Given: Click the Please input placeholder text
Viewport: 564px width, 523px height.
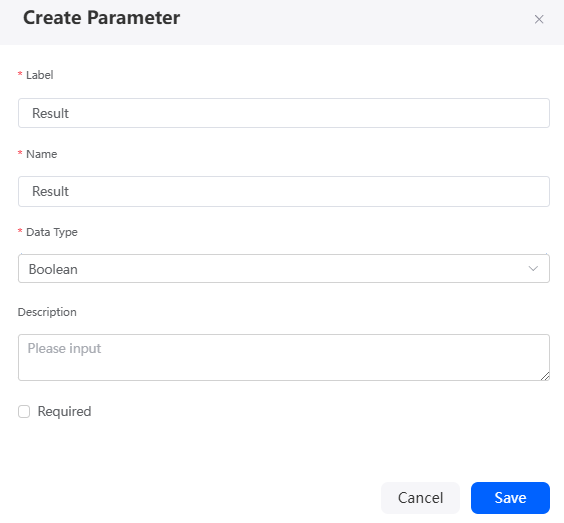Looking at the screenshot, I should pos(64,349).
